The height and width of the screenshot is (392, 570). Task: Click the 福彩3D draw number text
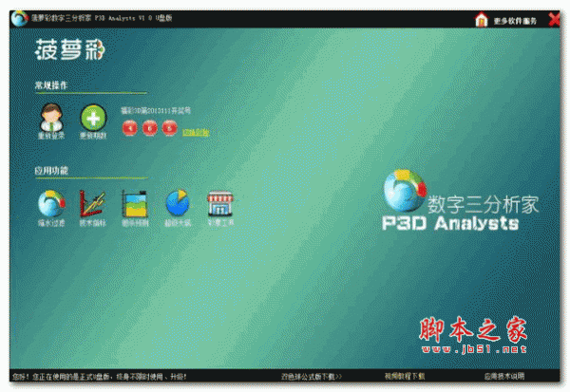pyautogui.click(x=156, y=110)
